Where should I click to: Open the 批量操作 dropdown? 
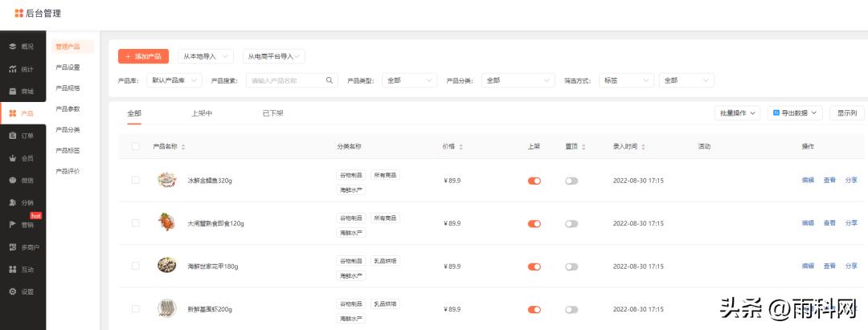coord(737,113)
